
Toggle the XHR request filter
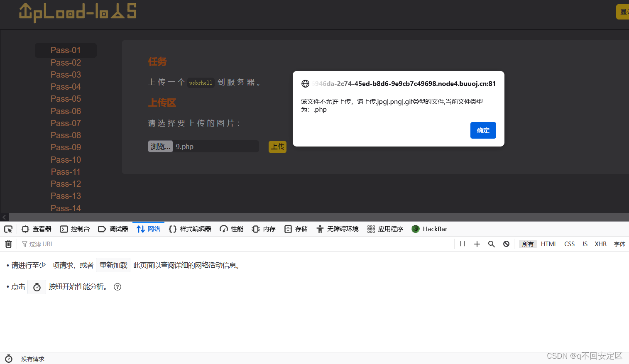pos(600,244)
